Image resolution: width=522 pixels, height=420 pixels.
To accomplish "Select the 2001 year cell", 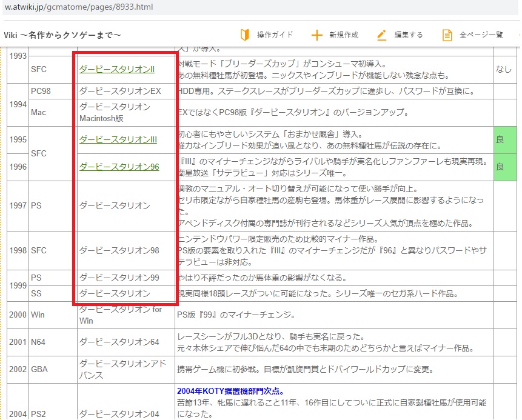I will click(18, 342).
